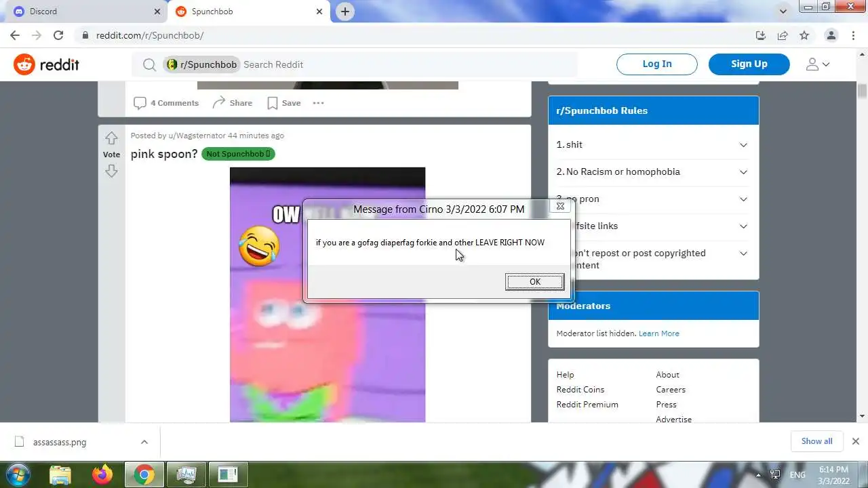Image resolution: width=868 pixels, height=488 pixels.
Task: Open the tab search dropdown in Chrome
Action: point(783,12)
